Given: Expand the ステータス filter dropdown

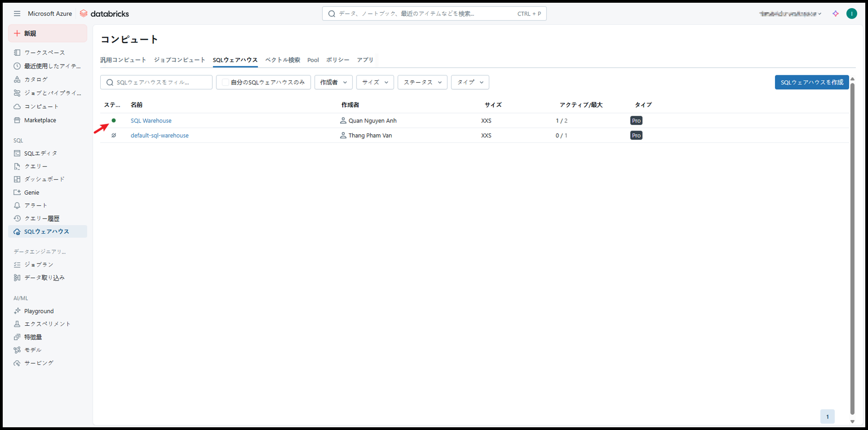Looking at the screenshot, I should coord(422,83).
